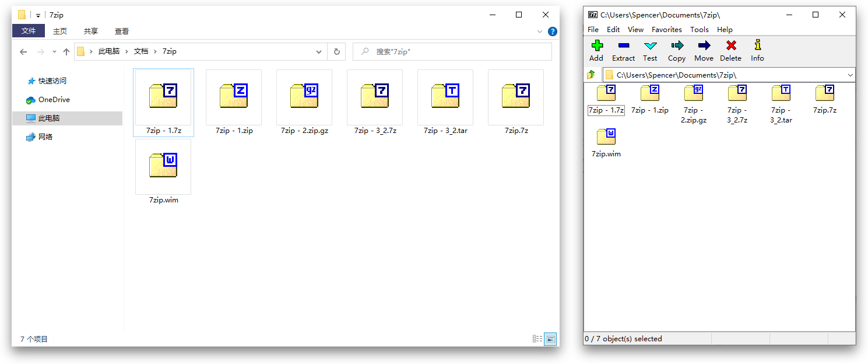Click 此电脑 breadcrumb in Explorer address bar
Image resolution: width=868 pixels, height=364 pixels.
(109, 51)
